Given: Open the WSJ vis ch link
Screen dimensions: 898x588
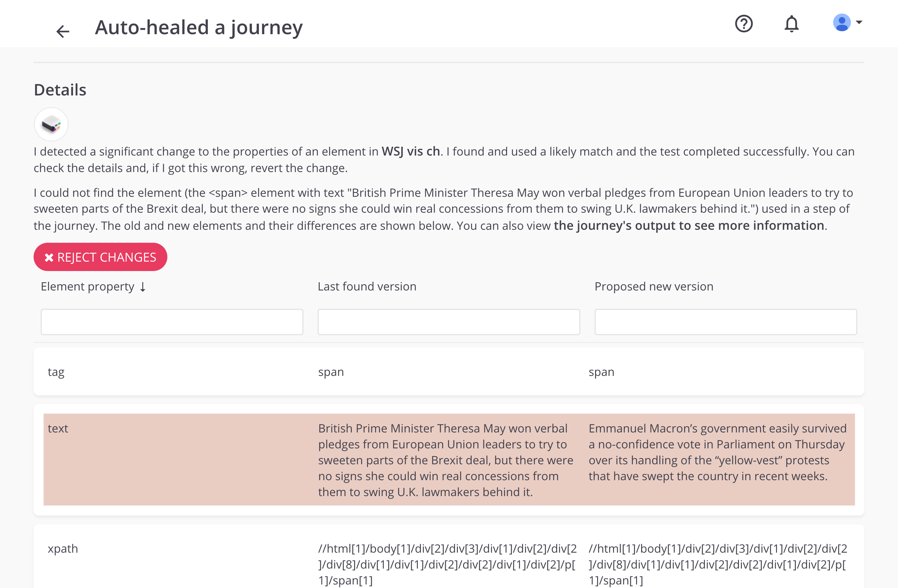Looking at the screenshot, I should 411,151.
